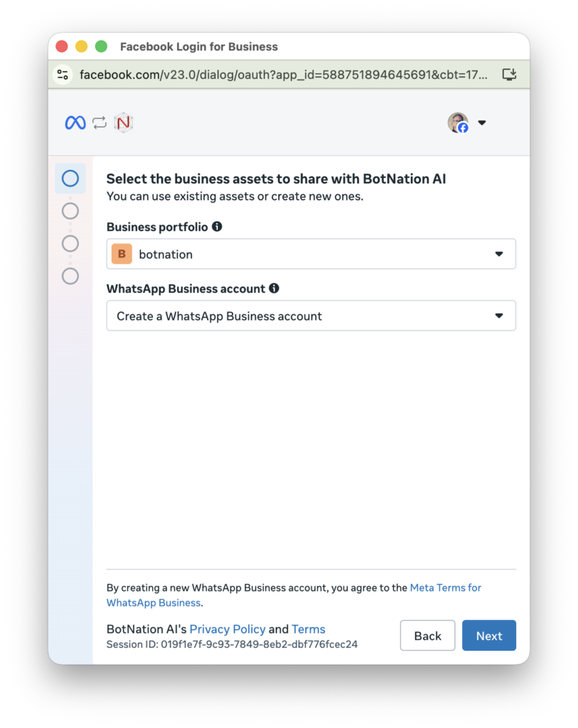This screenshot has height=728, width=578.
Task: Click the orange B portfolio badge
Action: 122,254
